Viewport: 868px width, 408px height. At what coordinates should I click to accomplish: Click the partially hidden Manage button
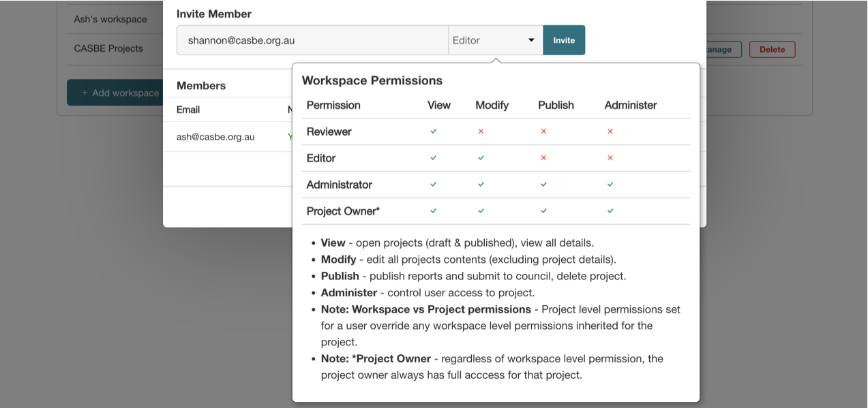pyautogui.click(x=723, y=49)
